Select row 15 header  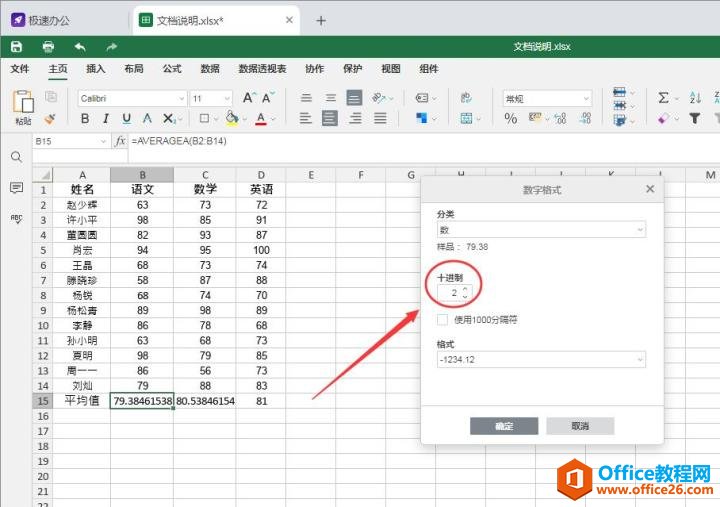click(x=43, y=401)
